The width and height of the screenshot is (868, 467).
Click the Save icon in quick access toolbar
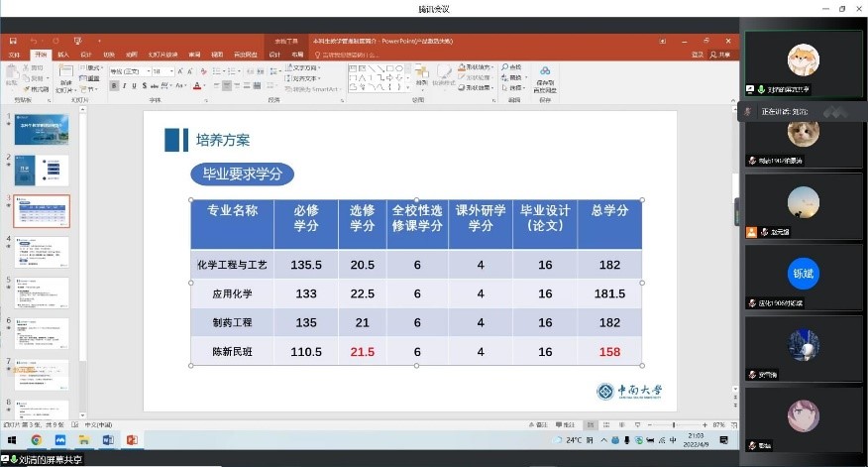(x=15, y=41)
